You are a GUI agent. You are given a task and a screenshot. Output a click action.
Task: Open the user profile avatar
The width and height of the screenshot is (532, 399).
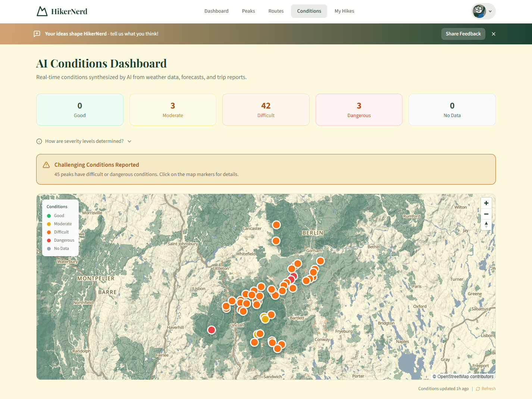pos(479,11)
